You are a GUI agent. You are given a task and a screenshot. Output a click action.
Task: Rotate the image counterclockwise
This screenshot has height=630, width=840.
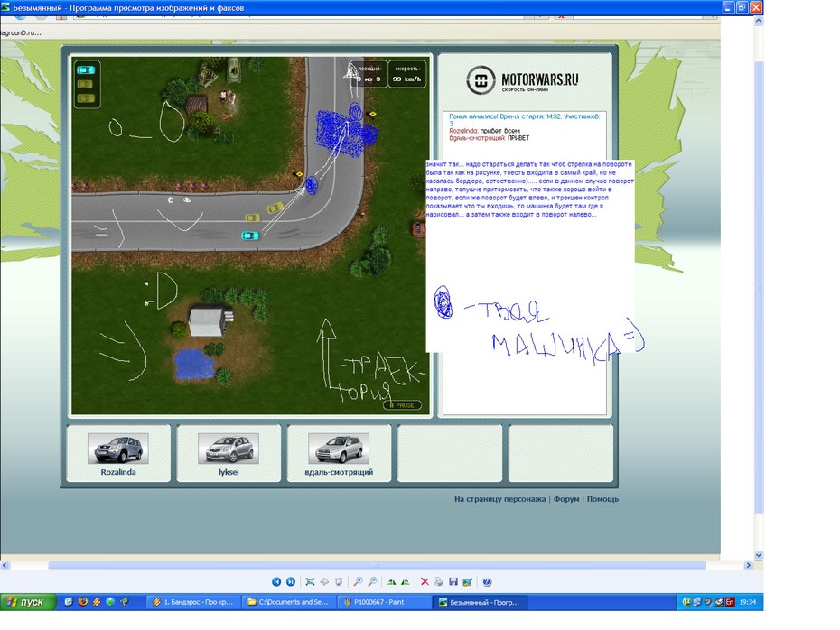coord(406,582)
